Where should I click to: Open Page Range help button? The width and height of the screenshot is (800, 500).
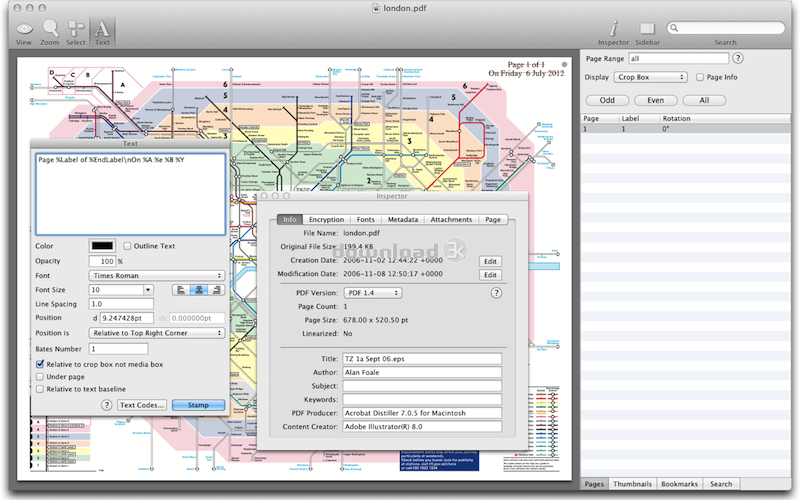click(x=738, y=58)
